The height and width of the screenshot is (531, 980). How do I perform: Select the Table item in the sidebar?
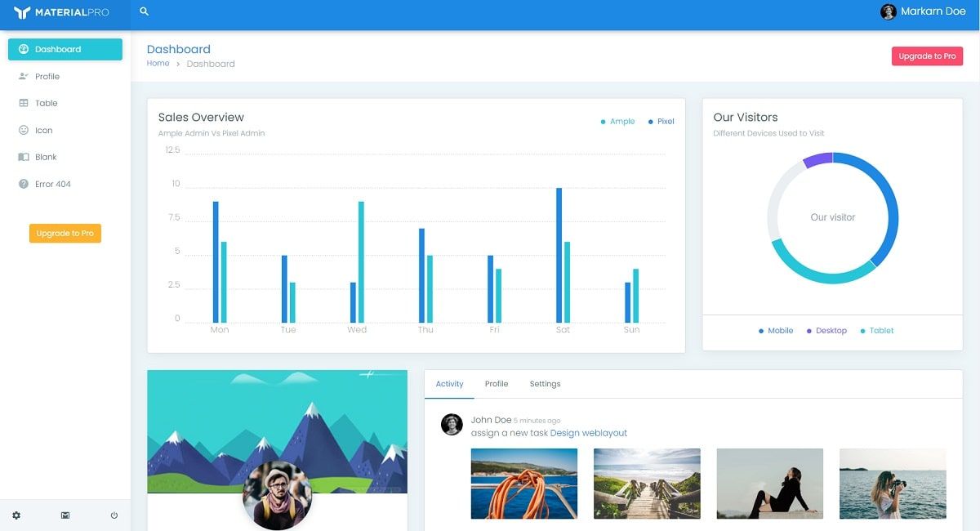point(46,103)
